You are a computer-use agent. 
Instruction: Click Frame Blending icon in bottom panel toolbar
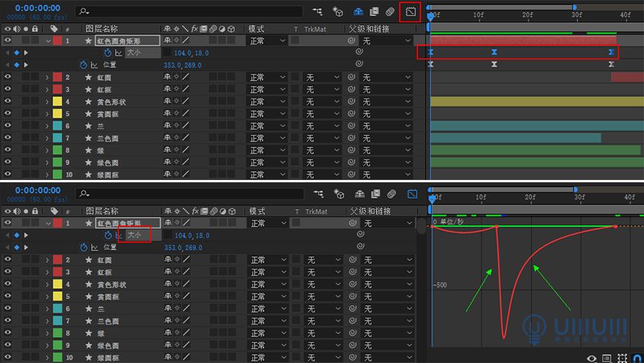click(x=375, y=194)
